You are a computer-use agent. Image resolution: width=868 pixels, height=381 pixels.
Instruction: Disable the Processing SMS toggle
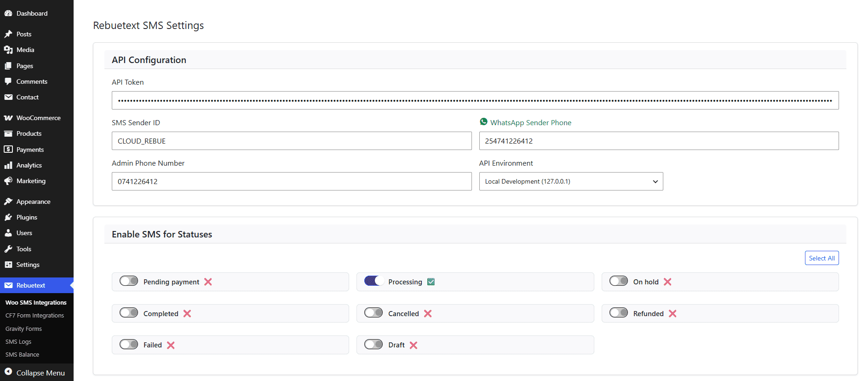coord(374,281)
